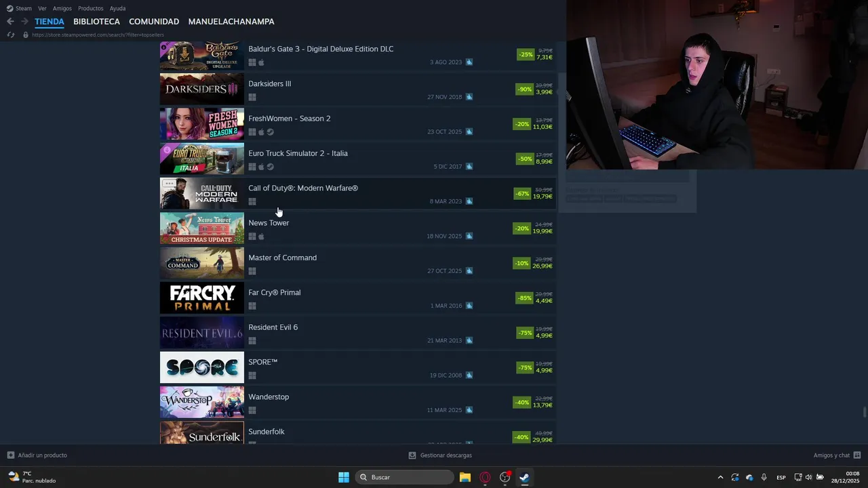Click the Steam taskbar icon
The height and width of the screenshot is (488, 868).
(x=524, y=477)
